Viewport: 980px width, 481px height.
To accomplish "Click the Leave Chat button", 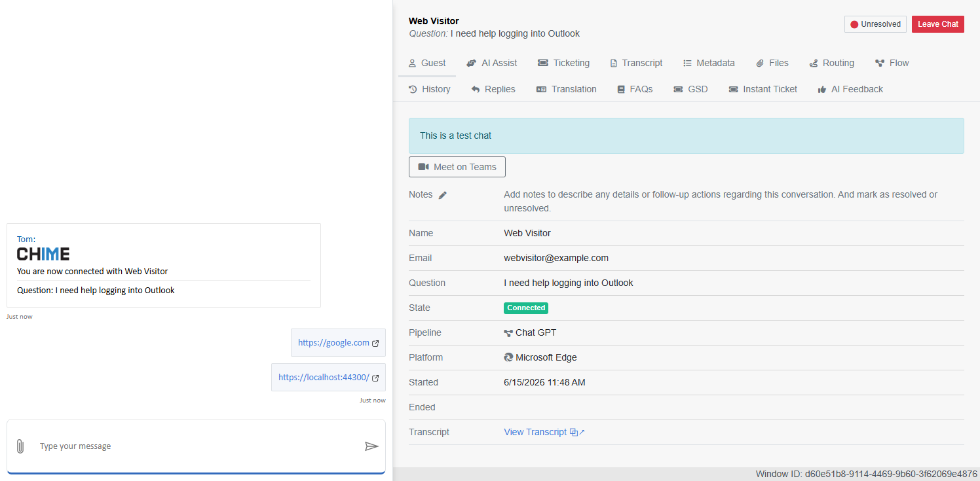I will [938, 24].
